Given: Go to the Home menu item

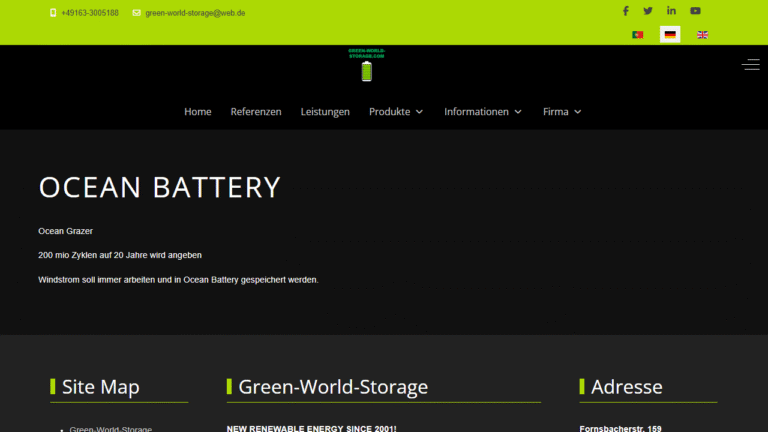Looking at the screenshot, I should coord(198,112).
